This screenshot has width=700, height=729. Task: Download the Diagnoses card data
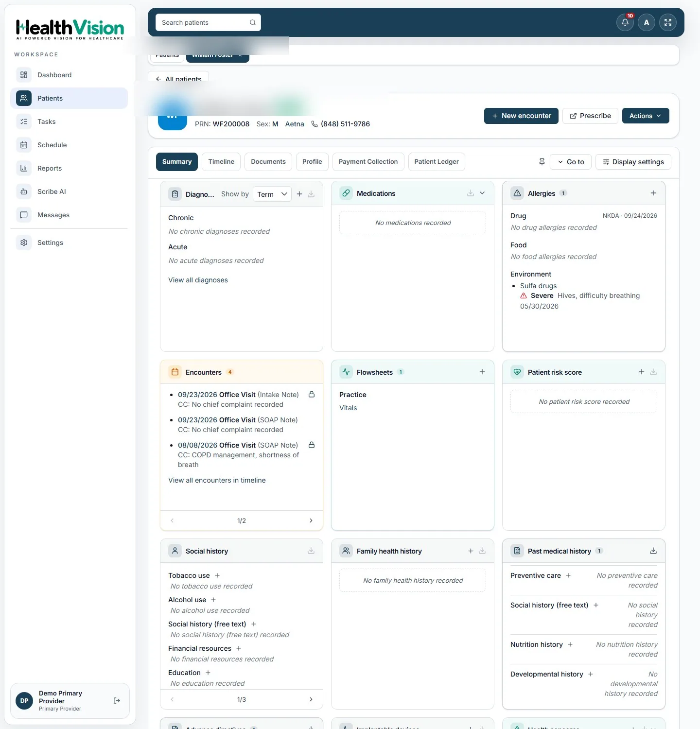click(x=311, y=194)
